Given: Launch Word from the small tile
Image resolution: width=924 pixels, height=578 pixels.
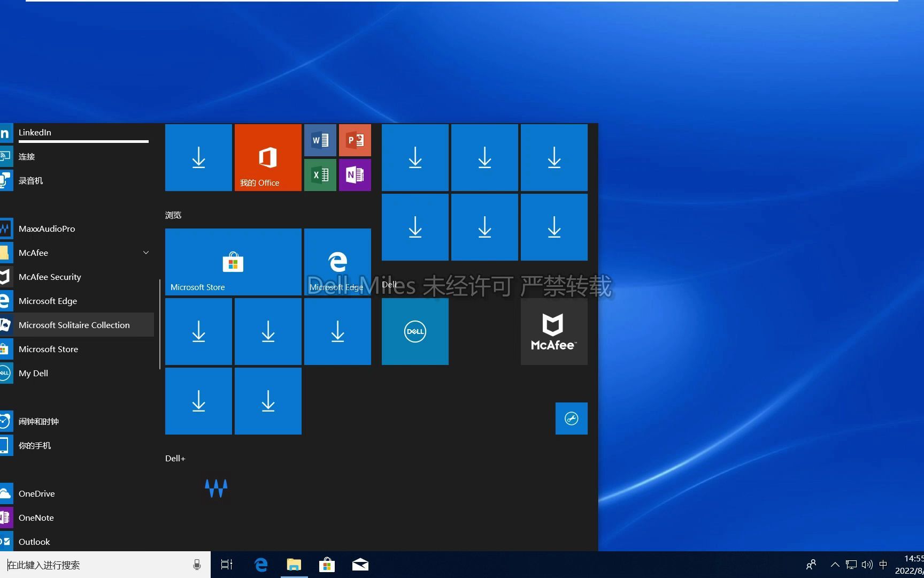Looking at the screenshot, I should tap(320, 140).
